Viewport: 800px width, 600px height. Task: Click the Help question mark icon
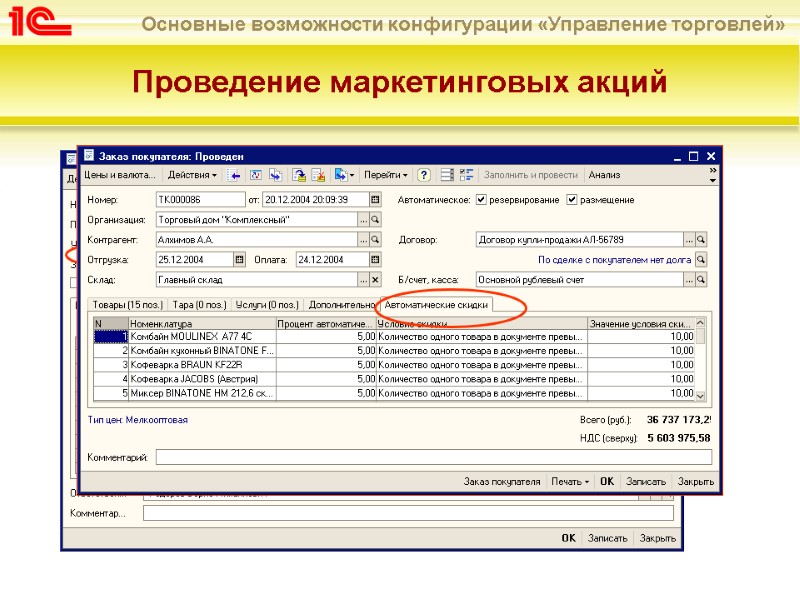coord(424,173)
